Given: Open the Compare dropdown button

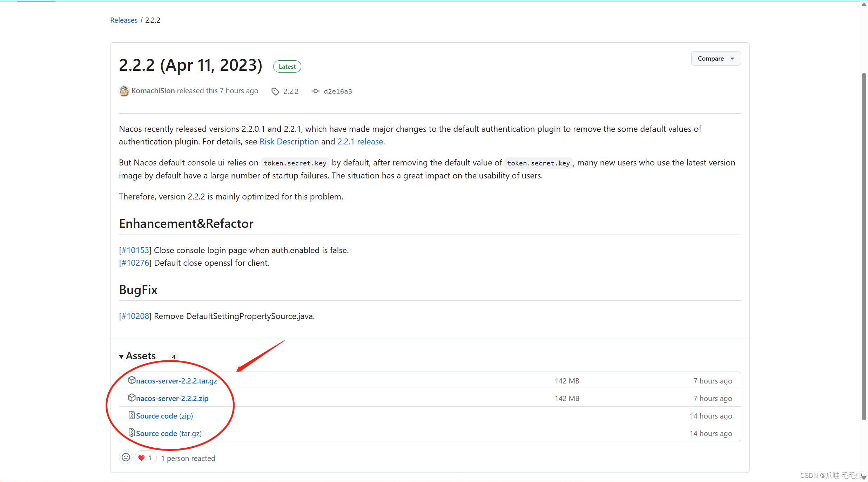Looking at the screenshot, I should pyautogui.click(x=715, y=58).
